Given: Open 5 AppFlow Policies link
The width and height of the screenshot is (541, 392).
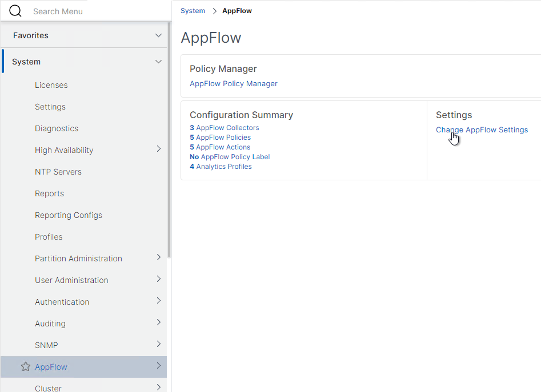Looking at the screenshot, I should (220, 138).
